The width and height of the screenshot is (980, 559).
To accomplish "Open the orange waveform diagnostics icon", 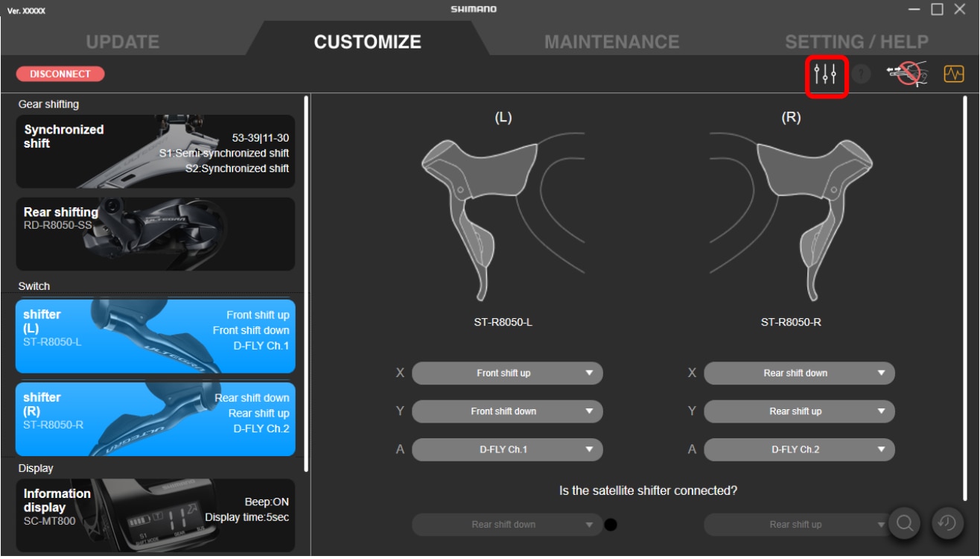I will pos(954,75).
